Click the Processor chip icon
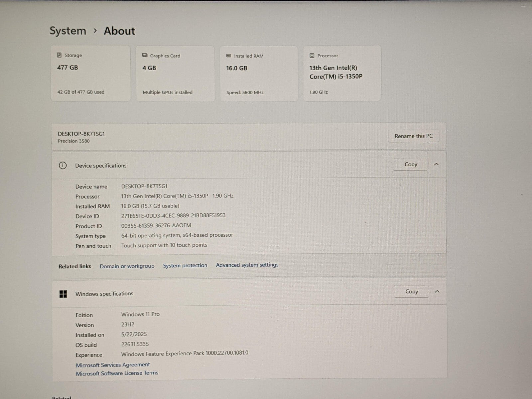 pyautogui.click(x=312, y=56)
